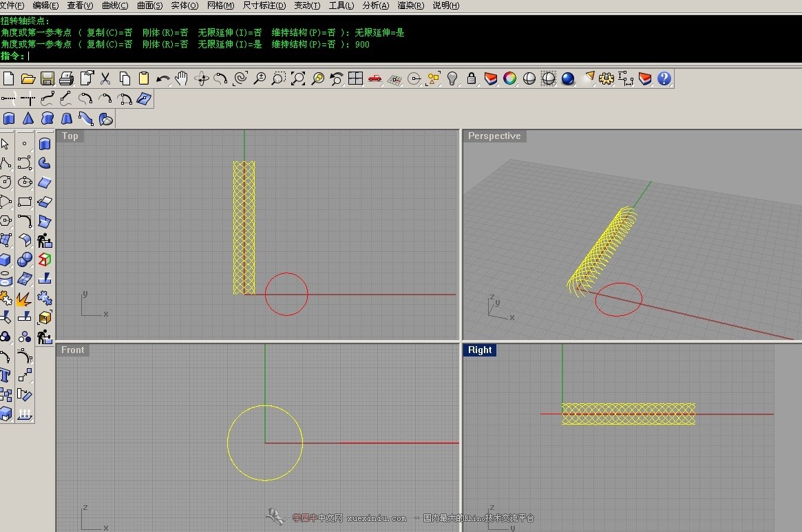Click the Print icon
This screenshot has height=532, width=802.
[67, 78]
